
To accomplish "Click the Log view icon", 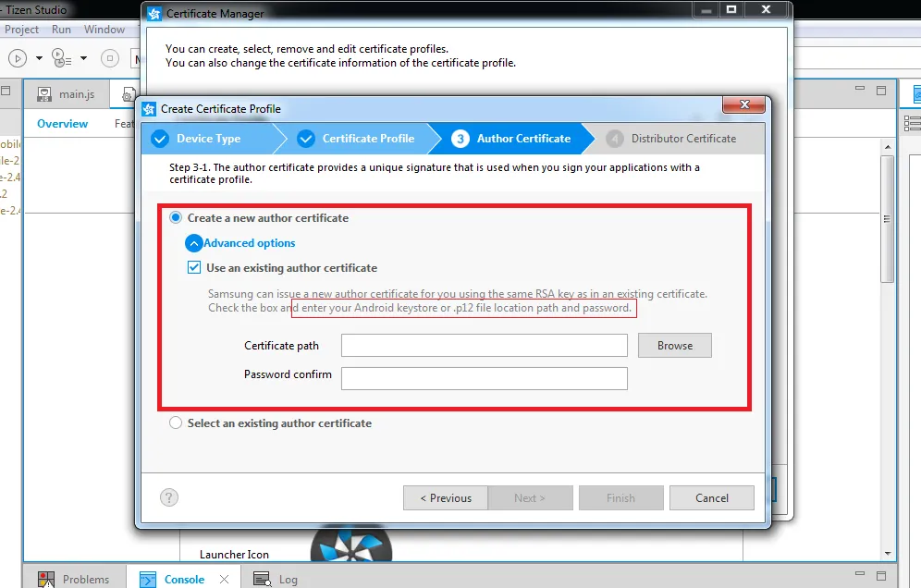I will pyautogui.click(x=262, y=579).
